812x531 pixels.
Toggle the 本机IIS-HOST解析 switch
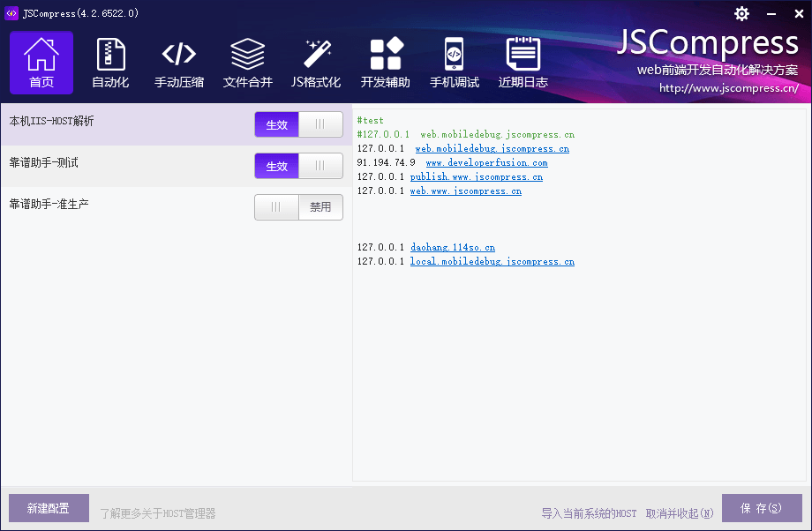(x=299, y=124)
